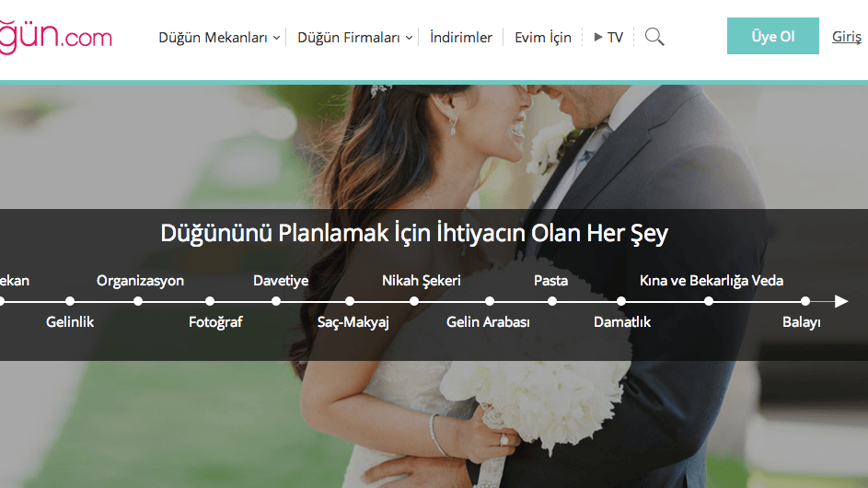Select Pasta on the timeline
This screenshot has height=488, width=868.
pyautogui.click(x=550, y=281)
